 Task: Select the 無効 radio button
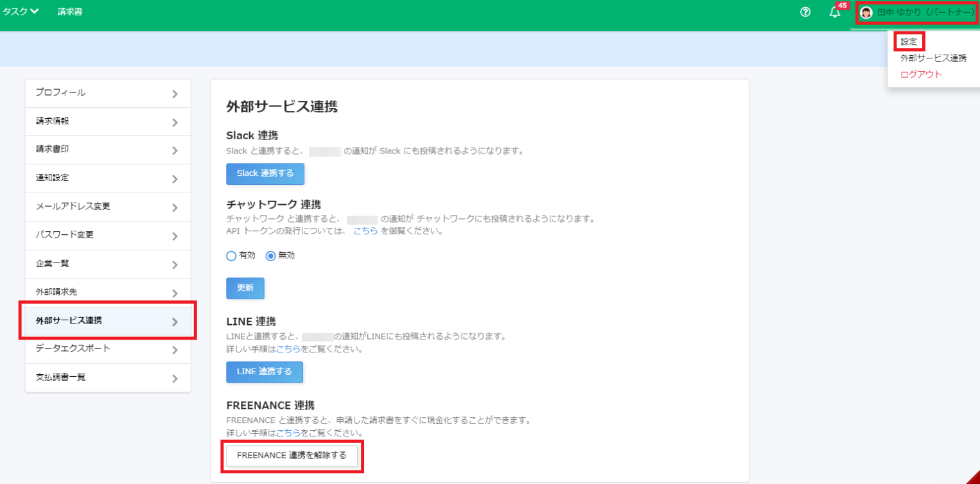270,255
